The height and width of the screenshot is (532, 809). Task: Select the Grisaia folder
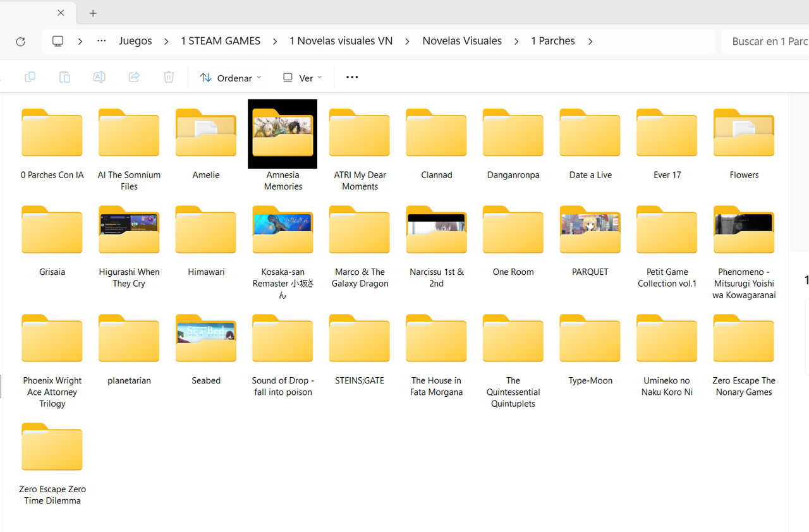coord(52,230)
